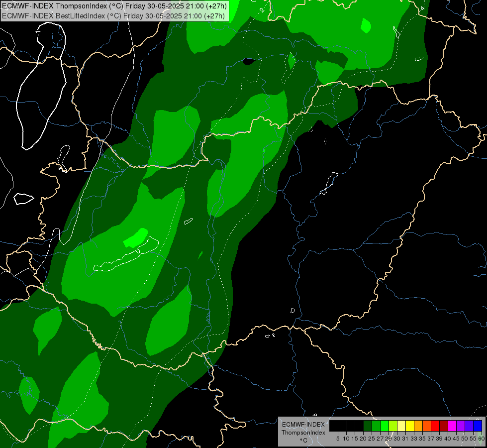Viewport: 487px width, 448px height.
Task: Pick the orange 33–35 legend swatch
Action: point(418,426)
